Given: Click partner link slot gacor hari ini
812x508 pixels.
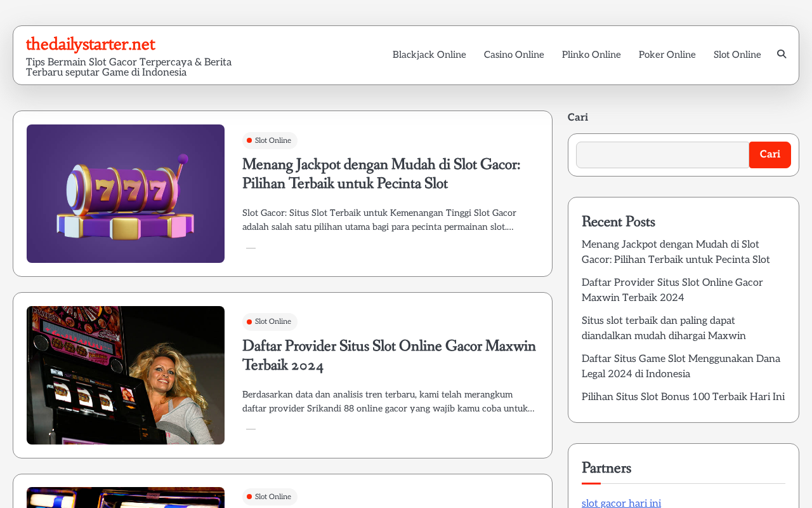Looking at the screenshot, I should coord(621,503).
